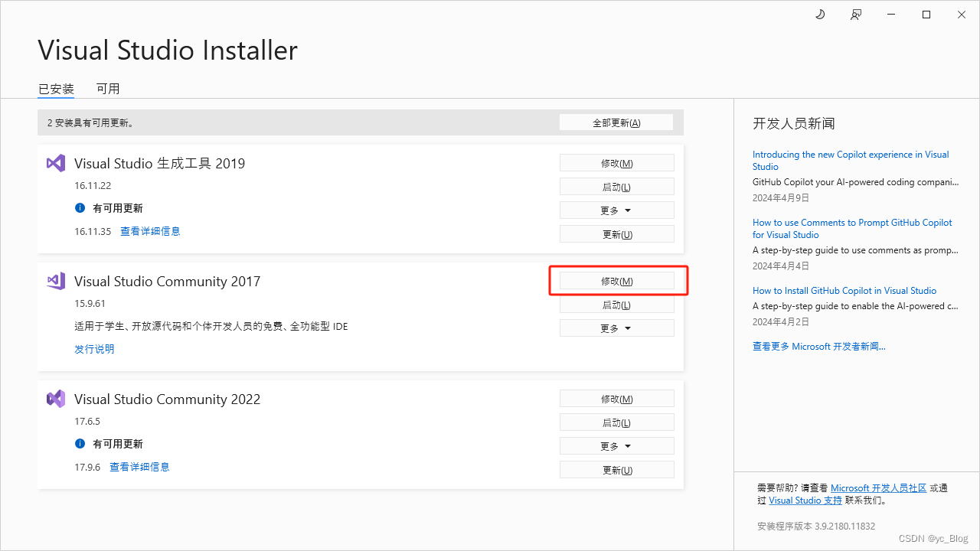Viewport: 980px width, 551px height.
Task: Click the news date 2024年4月9日
Action: coord(781,197)
